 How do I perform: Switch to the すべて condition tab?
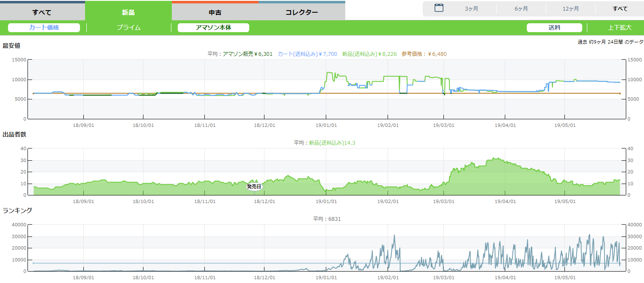(42, 12)
